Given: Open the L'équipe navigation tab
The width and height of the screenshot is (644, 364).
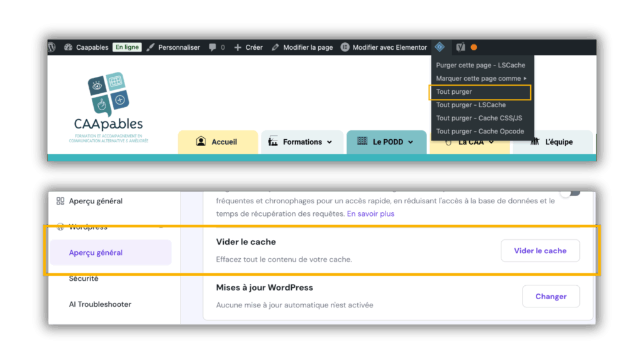Looking at the screenshot, I should pyautogui.click(x=552, y=142).
